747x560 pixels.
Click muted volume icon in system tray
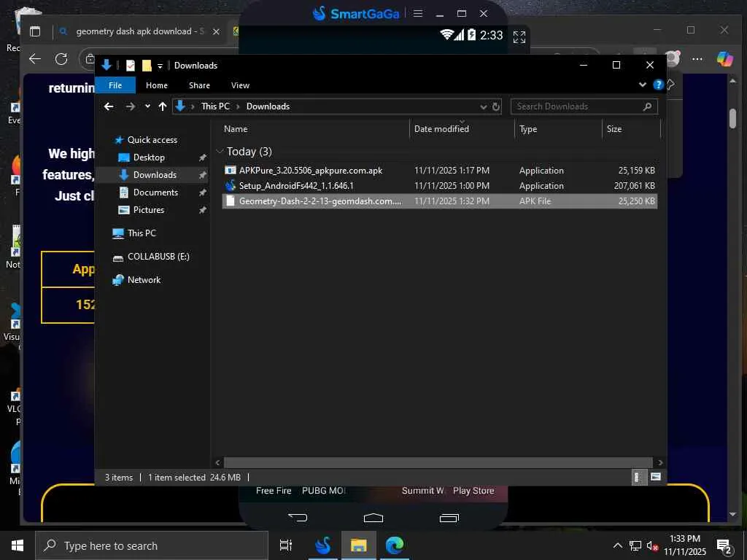click(x=652, y=546)
